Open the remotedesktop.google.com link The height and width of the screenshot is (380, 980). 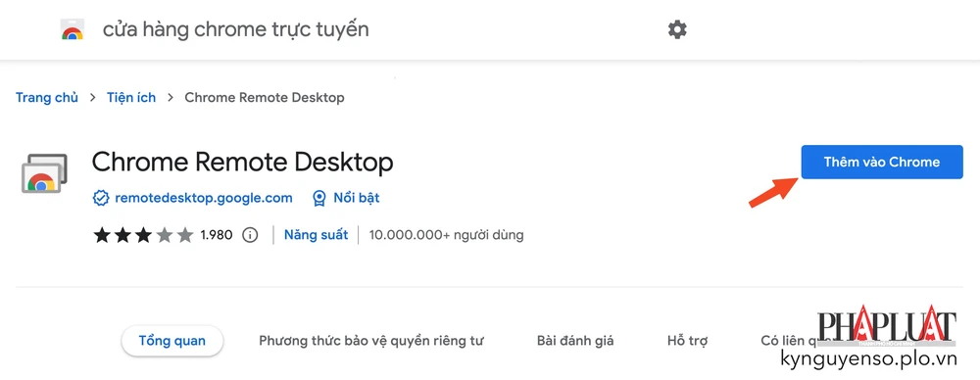204,198
